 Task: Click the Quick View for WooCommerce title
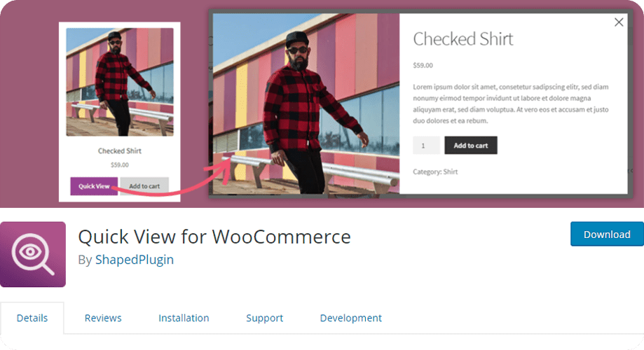click(214, 237)
